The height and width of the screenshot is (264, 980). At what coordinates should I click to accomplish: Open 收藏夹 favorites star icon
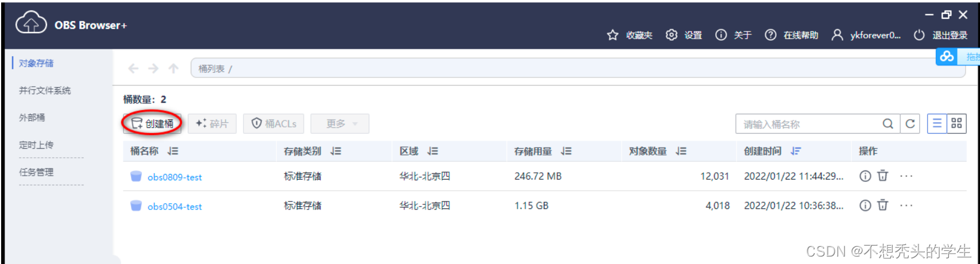tap(612, 35)
